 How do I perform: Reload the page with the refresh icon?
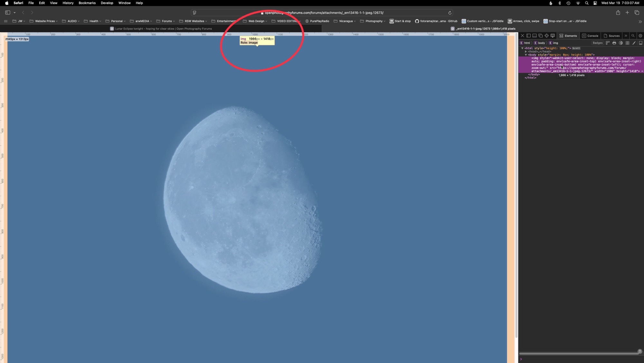point(450,13)
